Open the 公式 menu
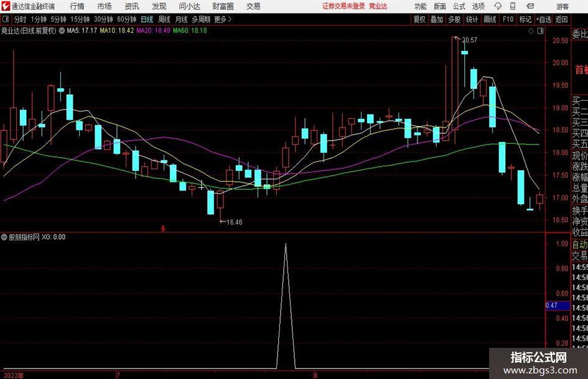Image resolution: width=588 pixels, height=379 pixels. coord(459,6)
